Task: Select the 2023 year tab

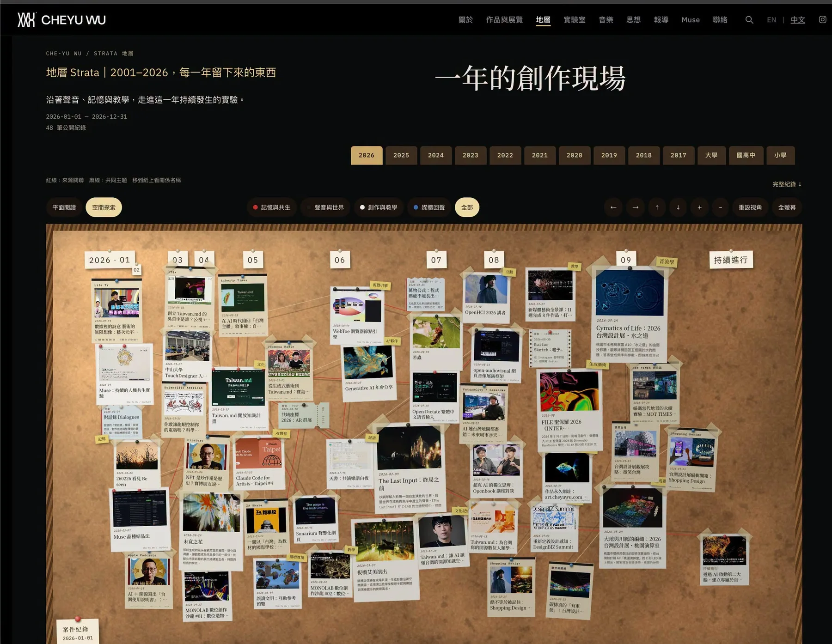Action: pyautogui.click(x=471, y=155)
